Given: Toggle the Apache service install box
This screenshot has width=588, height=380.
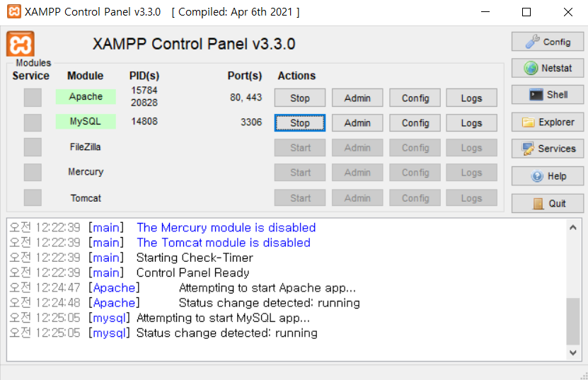Looking at the screenshot, I should click(x=33, y=98).
